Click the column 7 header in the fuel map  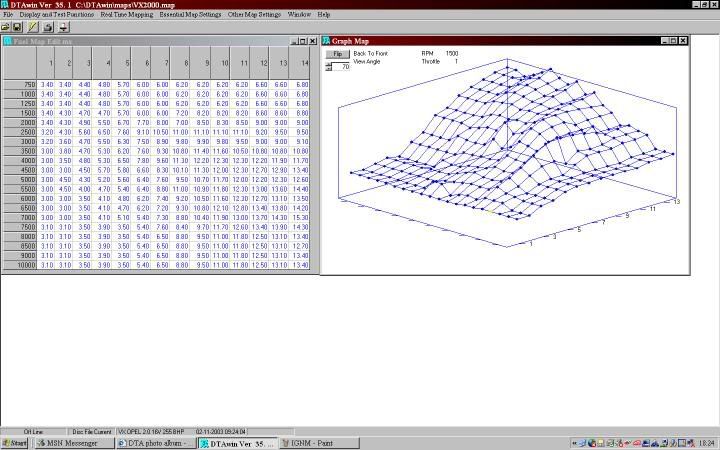161,63
